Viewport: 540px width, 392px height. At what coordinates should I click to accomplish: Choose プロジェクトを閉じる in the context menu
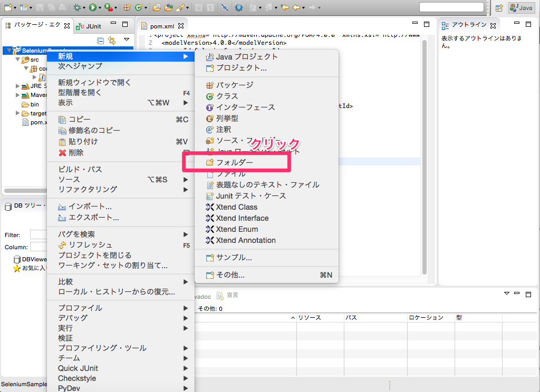click(121, 256)
